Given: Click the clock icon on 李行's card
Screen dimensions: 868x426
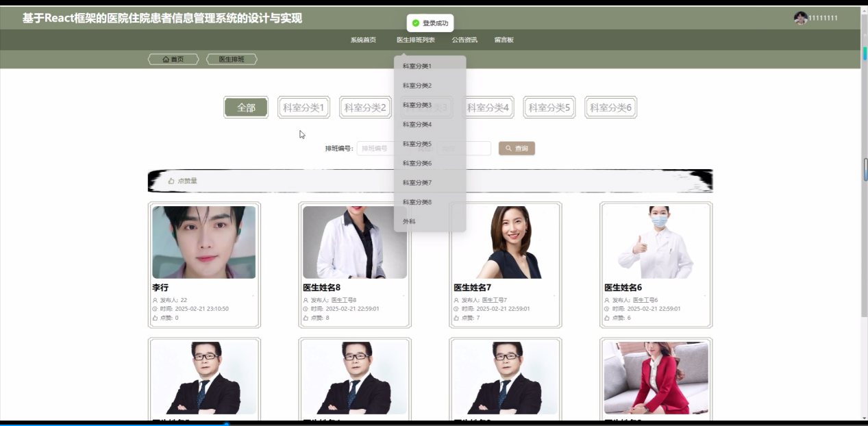Looking at the screenshot, I should pos(155,309).
